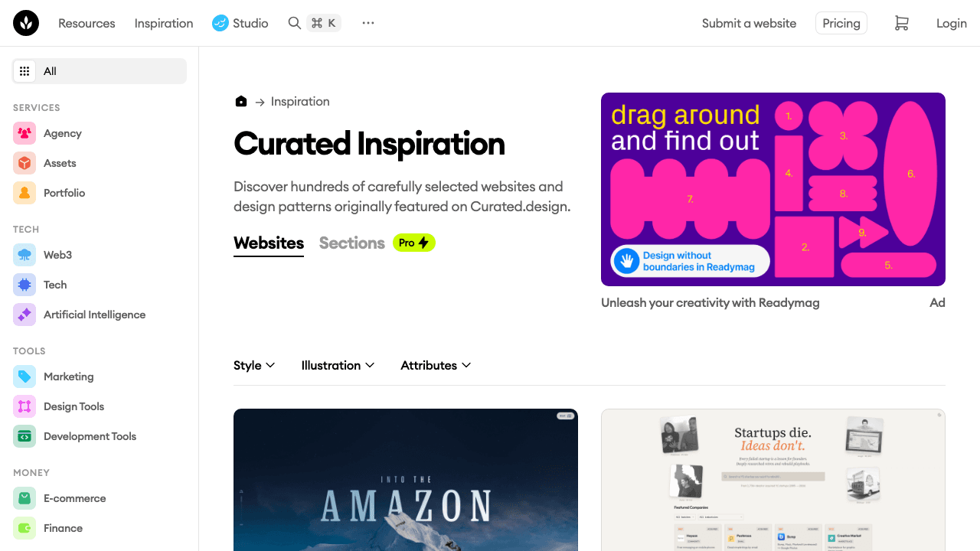Choose the Design Tools sidebar icon
980x551 pixels.
click(24, 406)
